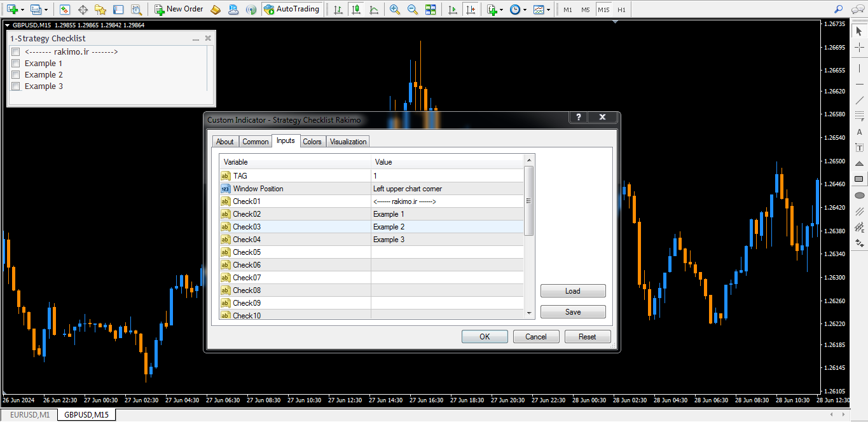Check the Example 2 checkbox
The image size is (868, 422).
tap(16, 75)
